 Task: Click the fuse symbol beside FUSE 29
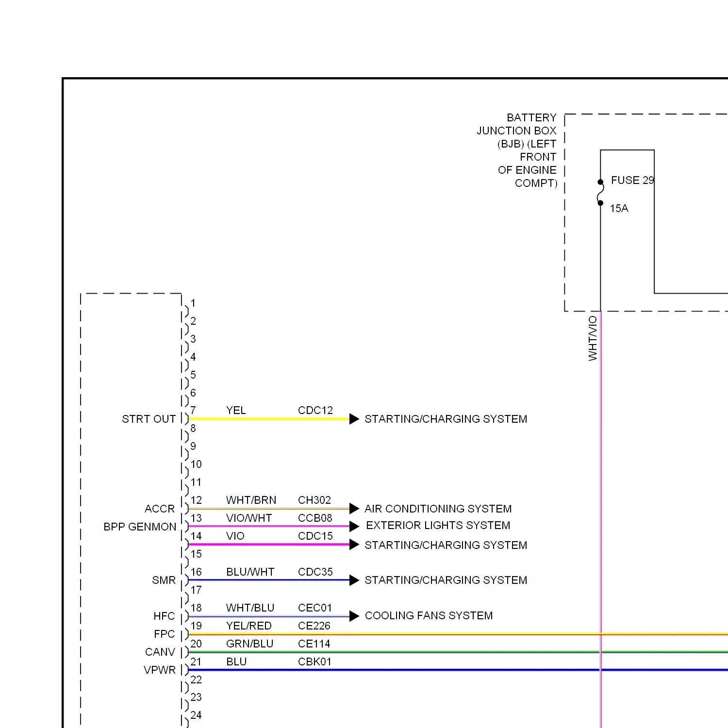600,192
